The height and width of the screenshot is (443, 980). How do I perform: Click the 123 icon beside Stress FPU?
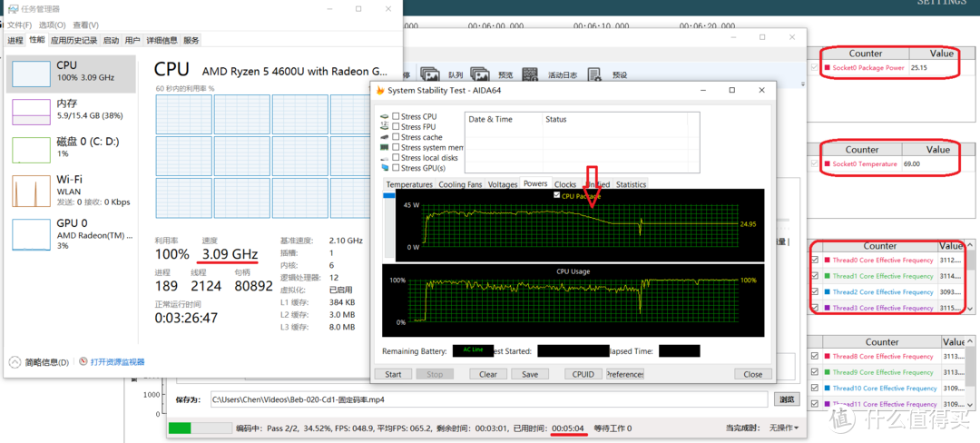[x=385, y=127]
